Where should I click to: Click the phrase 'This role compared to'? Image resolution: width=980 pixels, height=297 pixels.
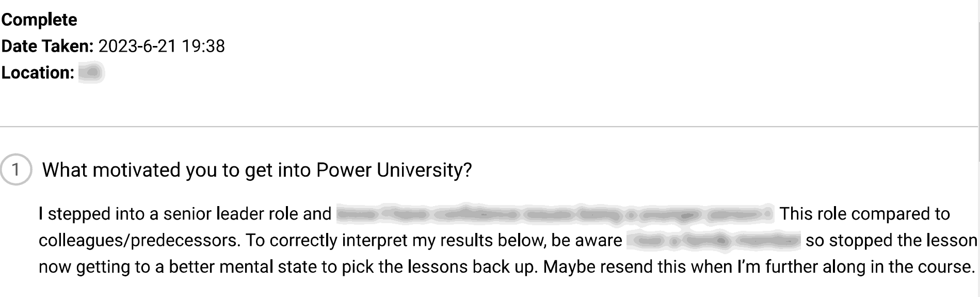[x=864, y=214]
